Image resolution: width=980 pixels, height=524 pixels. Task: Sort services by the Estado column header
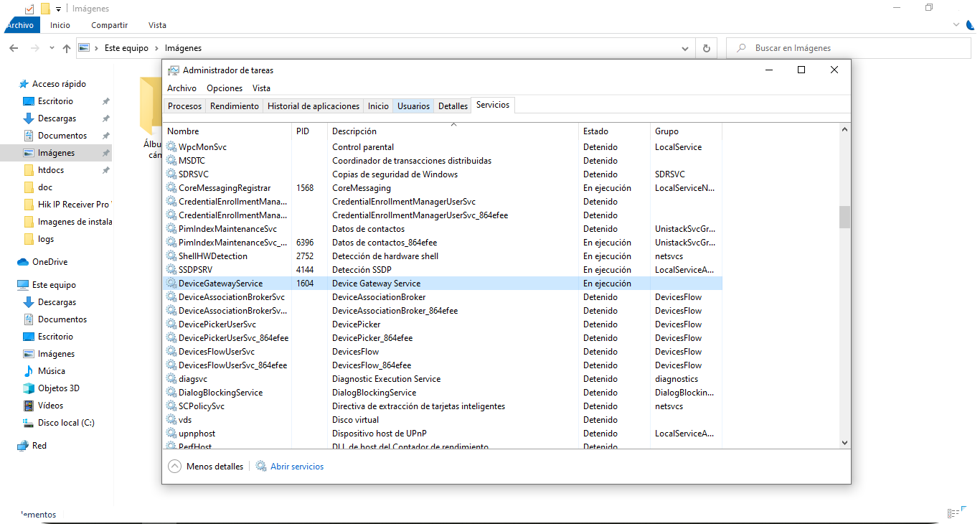[x=595, y=131]
